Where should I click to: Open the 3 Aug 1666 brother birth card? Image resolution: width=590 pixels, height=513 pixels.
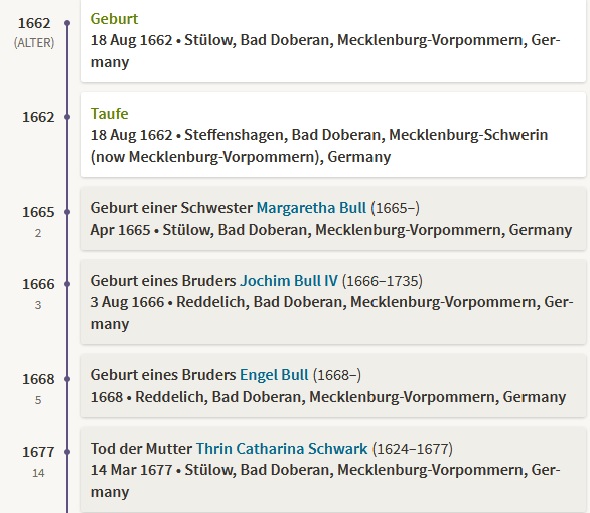[x=333, y=302]
